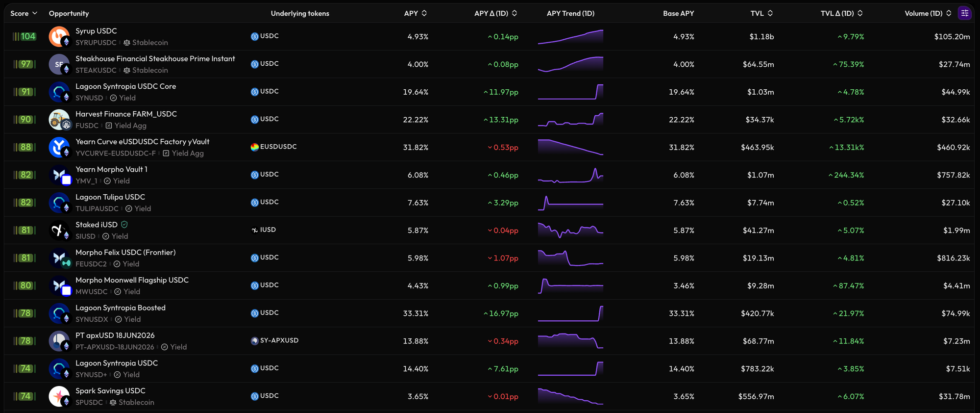Click the Staked iUSD logo

point(59,231)
